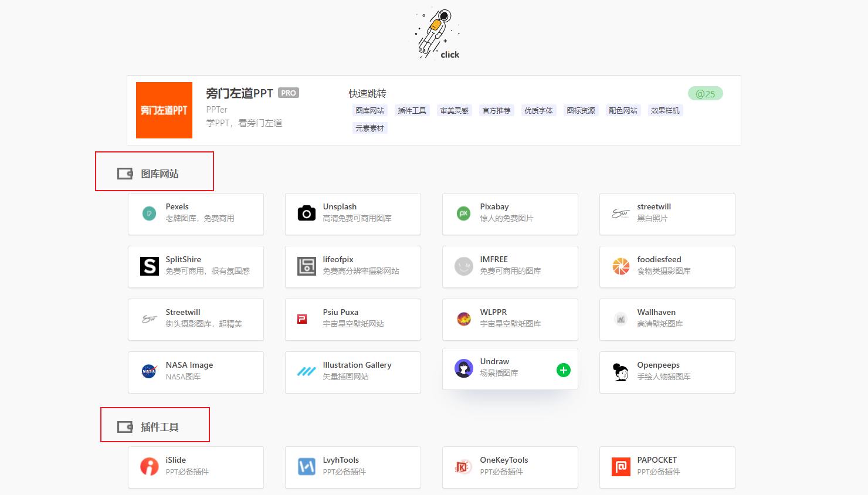The image size is (868, 495).
Task: Select the 审美灵感 quick jump tag
Action: coord(454,110)
